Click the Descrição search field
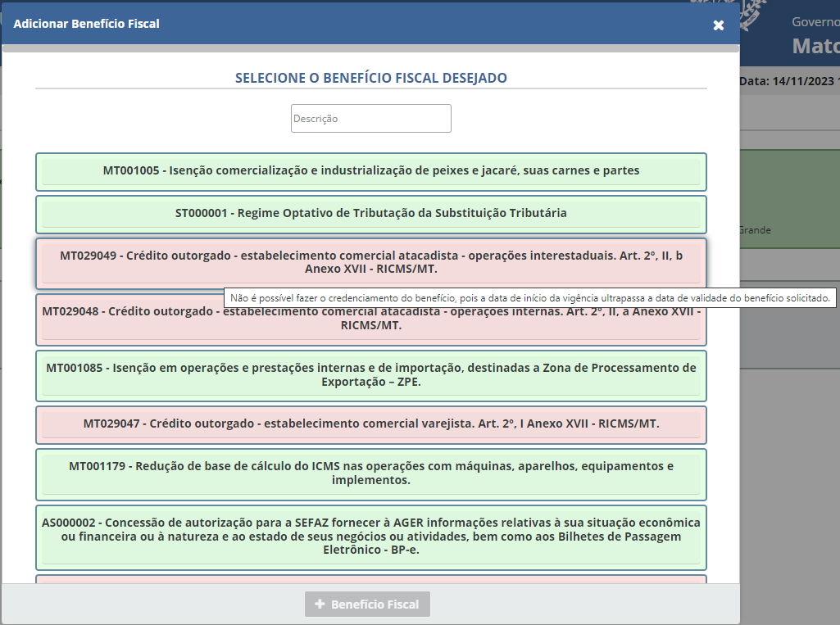 pos(370,118)
